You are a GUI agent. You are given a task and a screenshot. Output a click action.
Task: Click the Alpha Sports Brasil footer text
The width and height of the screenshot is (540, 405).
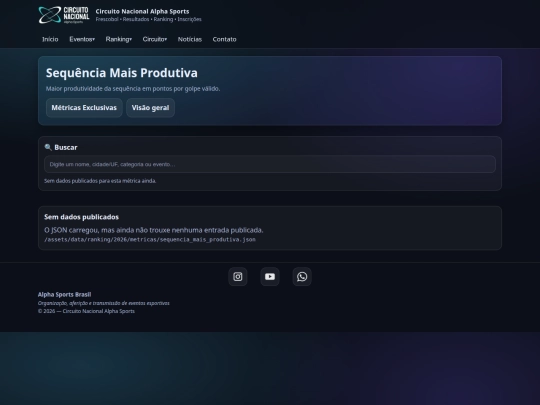[x=64, y=294]
